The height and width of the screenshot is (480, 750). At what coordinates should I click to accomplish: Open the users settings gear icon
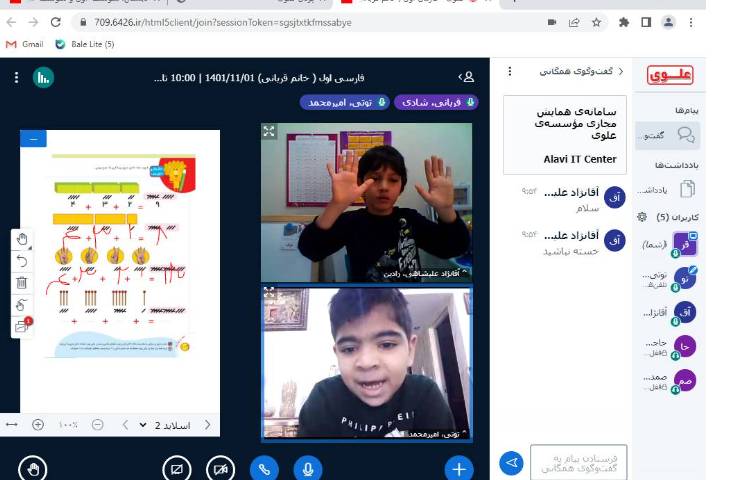click(642, 217)
